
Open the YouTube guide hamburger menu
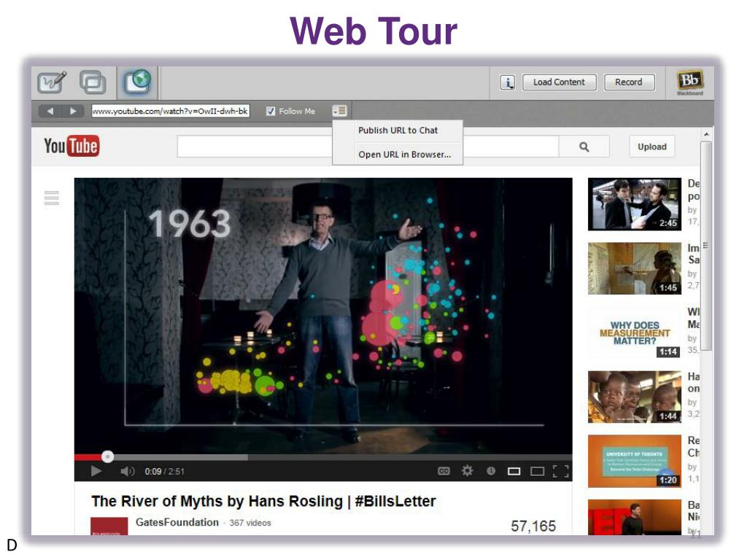(x=52, y=198)
